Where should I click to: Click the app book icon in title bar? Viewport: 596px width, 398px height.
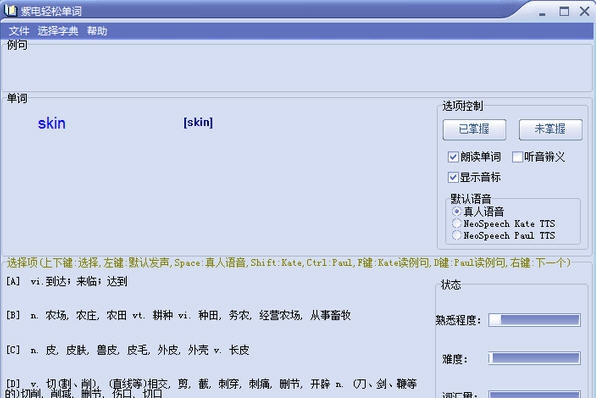[11, 10]
